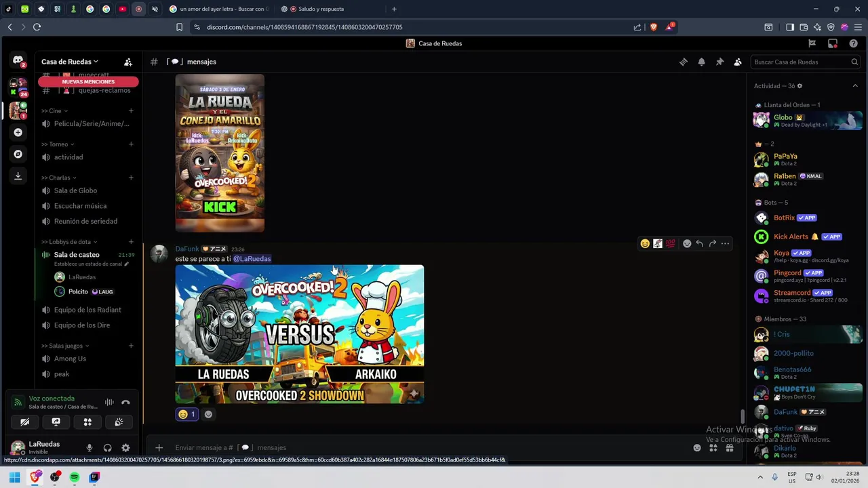Add channel to Salas juegos category plus
868x488 pixels.
[131, 346]
